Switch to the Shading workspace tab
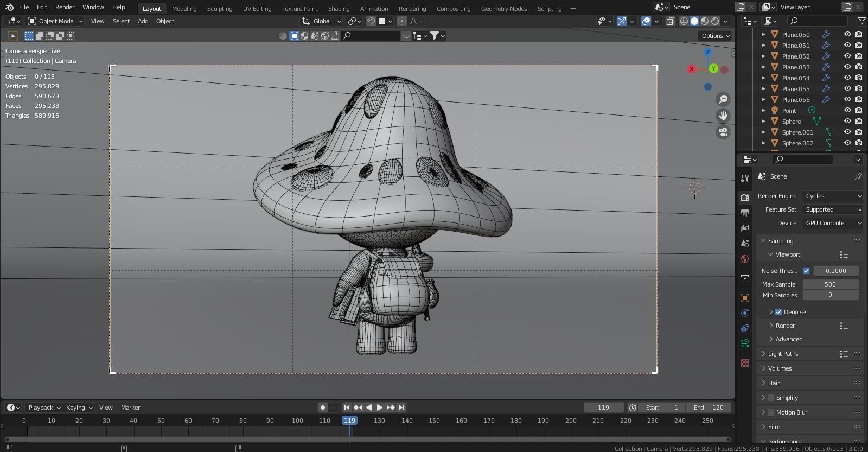This screenshot has height=452, width=868. (339, 8)
